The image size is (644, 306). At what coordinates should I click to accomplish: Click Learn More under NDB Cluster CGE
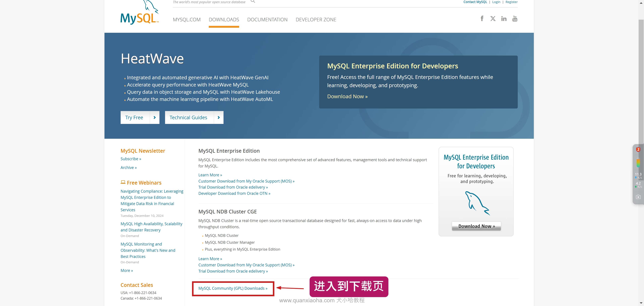point(210,259)
